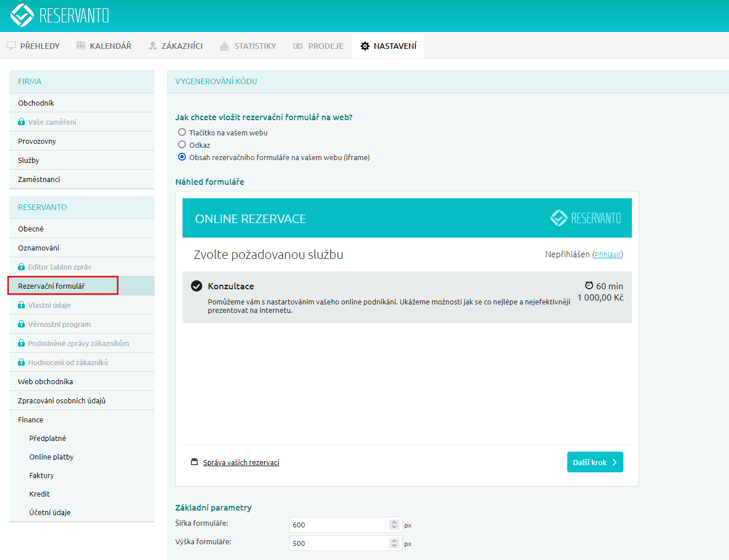
Task: Click the Reservanto logo in header
Action: point(60,16)
